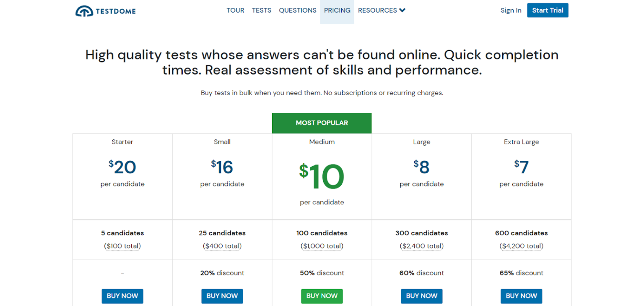644x306 pixels.
Task: Open the $400 total details for Small
Action: pyautogui.click(x=222, y=246)
